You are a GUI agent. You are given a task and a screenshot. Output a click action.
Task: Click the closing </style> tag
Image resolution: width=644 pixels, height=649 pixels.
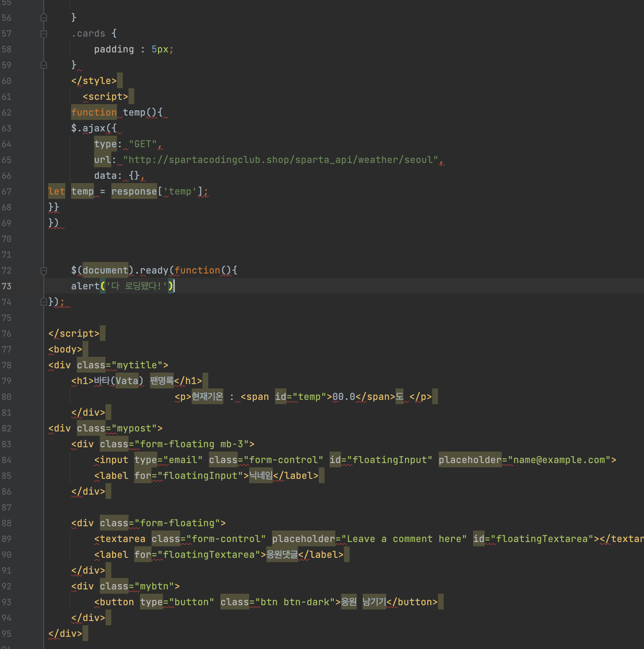pos(94,81)
